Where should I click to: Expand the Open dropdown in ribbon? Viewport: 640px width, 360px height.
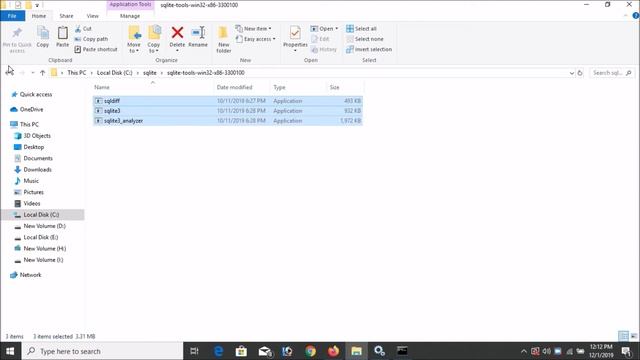[x=324, y=29]
